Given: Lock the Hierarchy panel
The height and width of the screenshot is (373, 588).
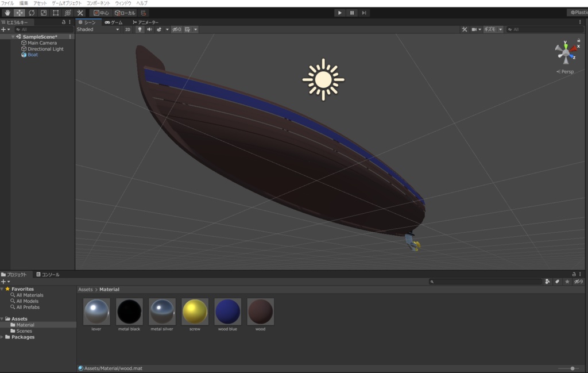Looking at the screenshot, I should (x=63, y=22).
